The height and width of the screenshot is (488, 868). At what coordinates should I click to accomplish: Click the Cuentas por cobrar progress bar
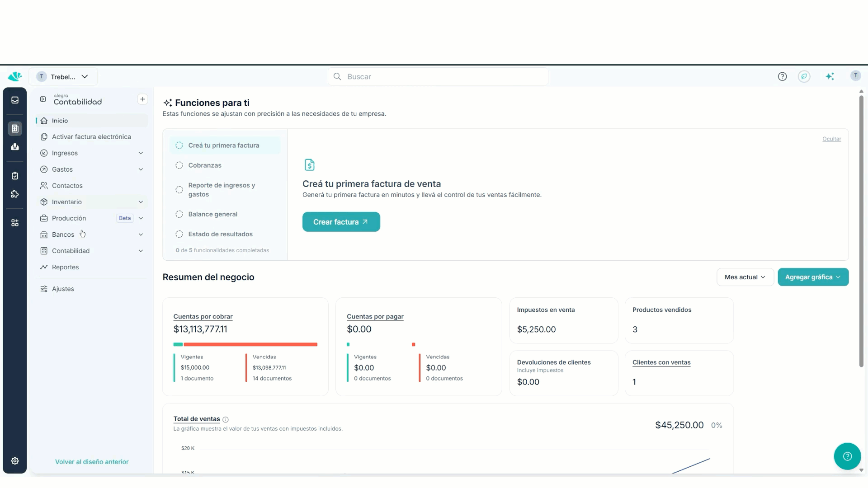[x=245, y=344]
